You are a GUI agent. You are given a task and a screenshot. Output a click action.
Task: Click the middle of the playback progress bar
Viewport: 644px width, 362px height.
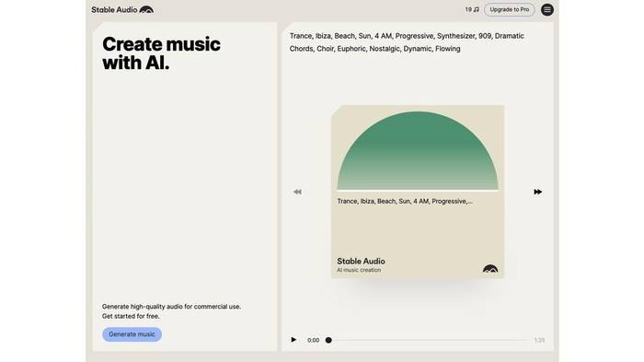pos(429,340)
